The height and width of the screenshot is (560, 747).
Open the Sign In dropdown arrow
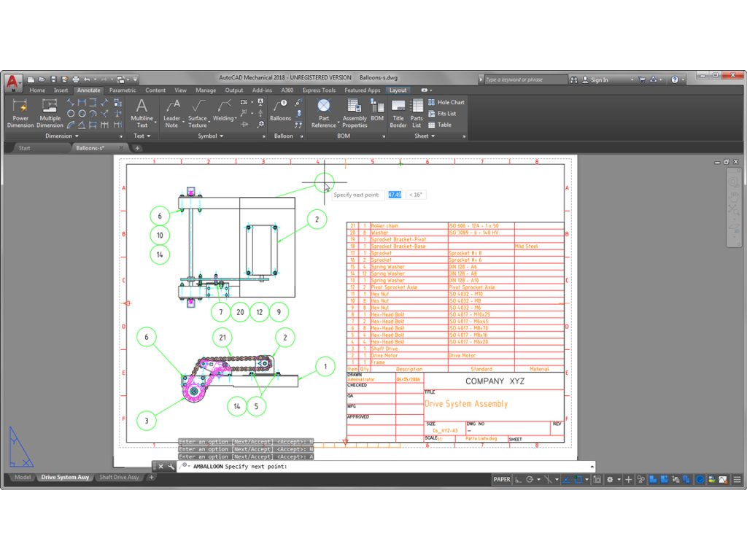(x=632, y=80)
